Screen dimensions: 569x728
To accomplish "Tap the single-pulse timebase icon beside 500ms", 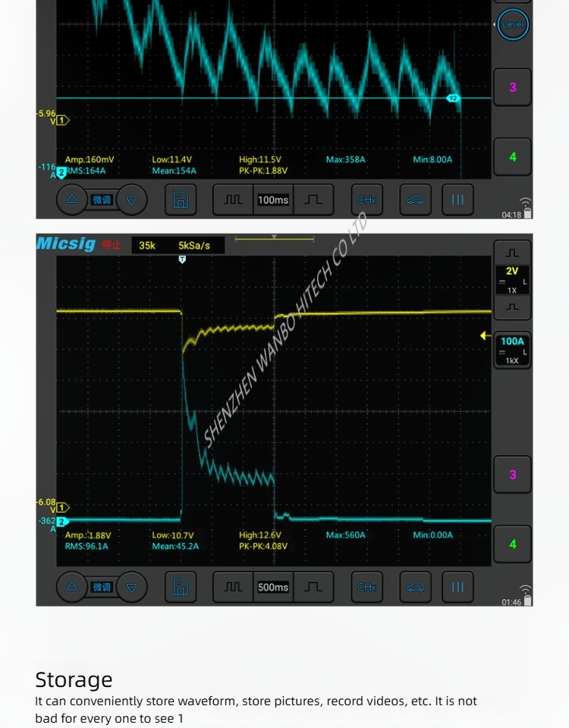I will click(313, 587).
